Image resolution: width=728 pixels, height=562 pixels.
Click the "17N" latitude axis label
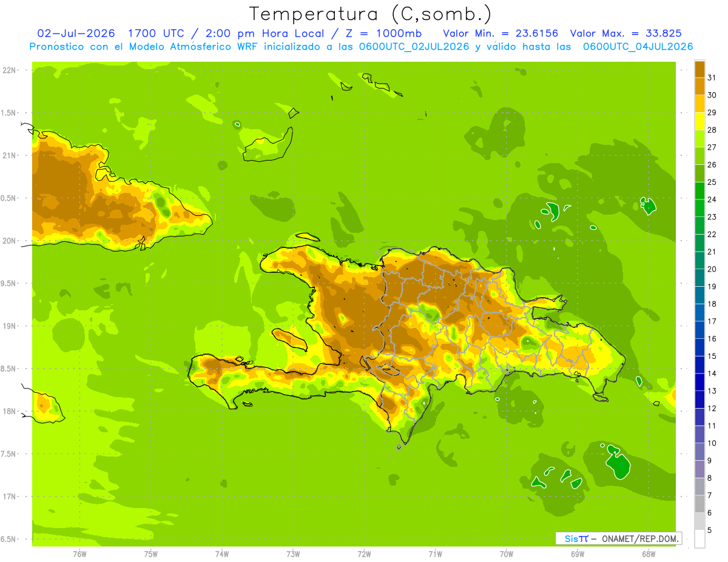[x=10, y=497]
